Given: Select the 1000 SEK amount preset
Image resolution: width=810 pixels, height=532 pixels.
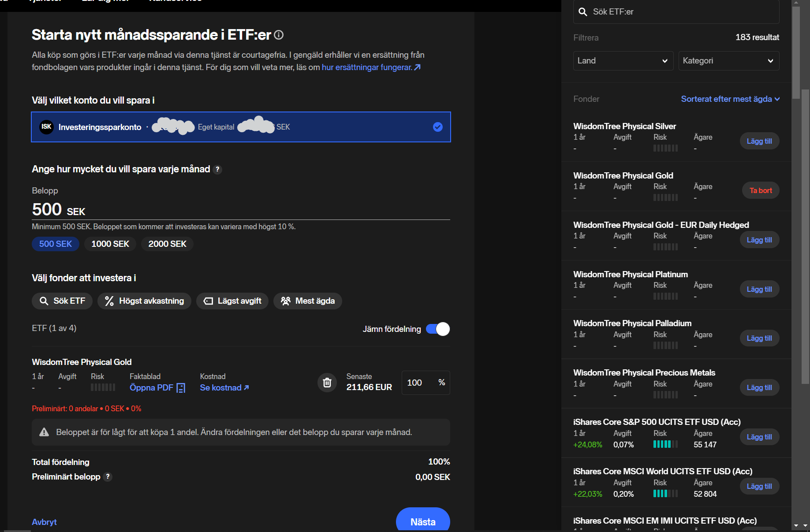Looking at the screenshot, I should point(110,244).
